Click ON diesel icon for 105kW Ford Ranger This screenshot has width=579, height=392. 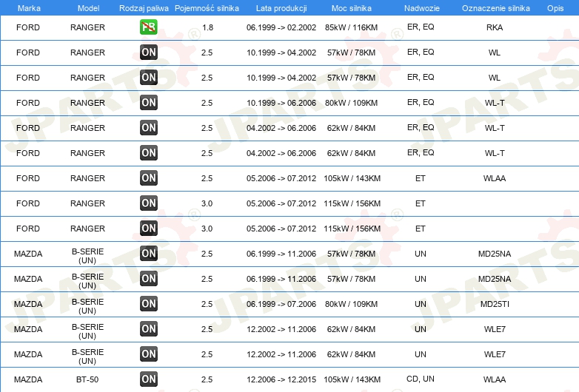[x=148, y=178]
